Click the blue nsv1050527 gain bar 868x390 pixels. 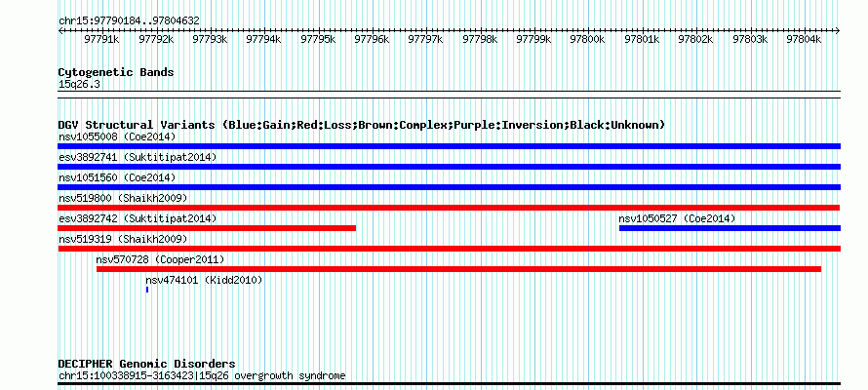pyautogui.click(x=730, y=228)
